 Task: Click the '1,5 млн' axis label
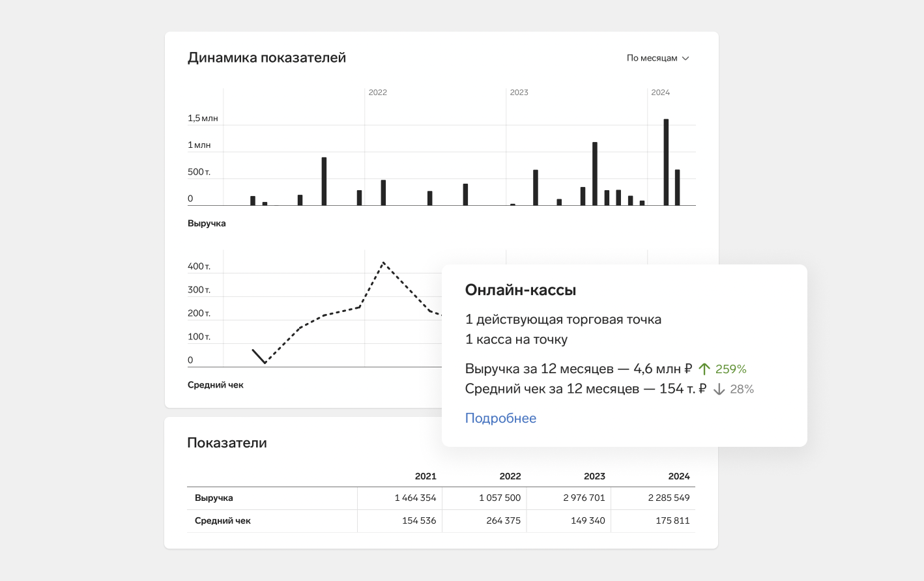pyautogui.click(x=203, y=119)
